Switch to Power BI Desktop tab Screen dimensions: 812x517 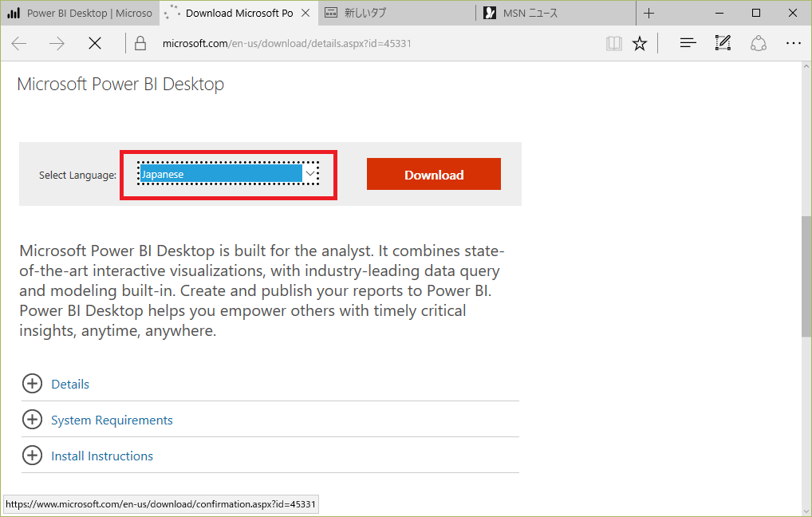pyautogui.click(x=81, y=13)
